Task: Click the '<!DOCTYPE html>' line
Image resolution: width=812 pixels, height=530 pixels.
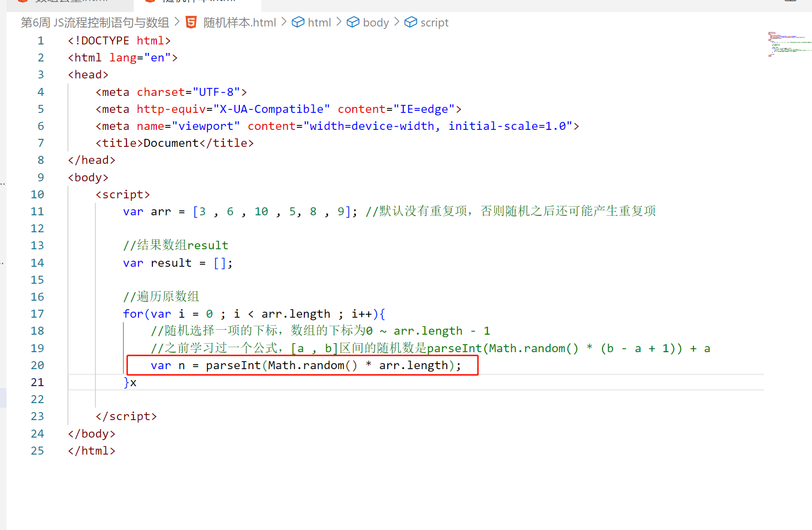Action: click(119, 40)
